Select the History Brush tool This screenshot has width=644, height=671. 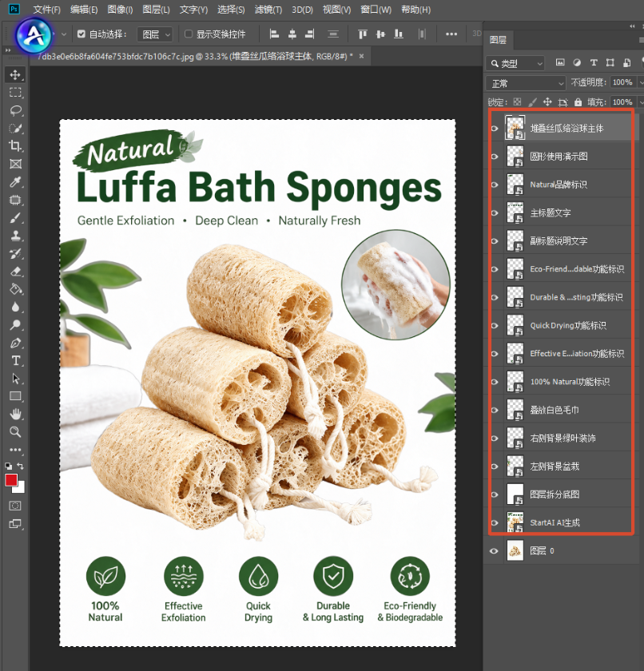click(x=15, y=253)
